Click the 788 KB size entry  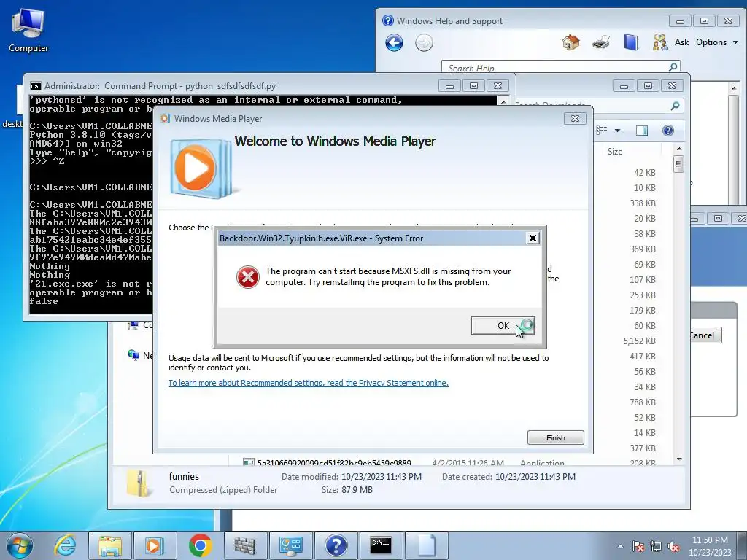(643, 402)
